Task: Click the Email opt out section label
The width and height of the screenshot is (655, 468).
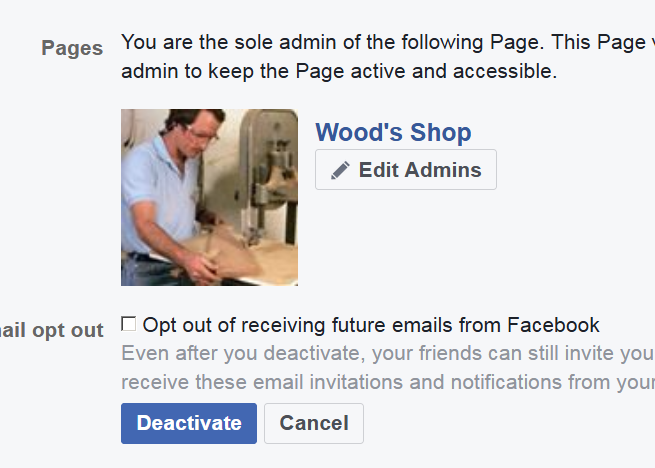Action: 55,330
